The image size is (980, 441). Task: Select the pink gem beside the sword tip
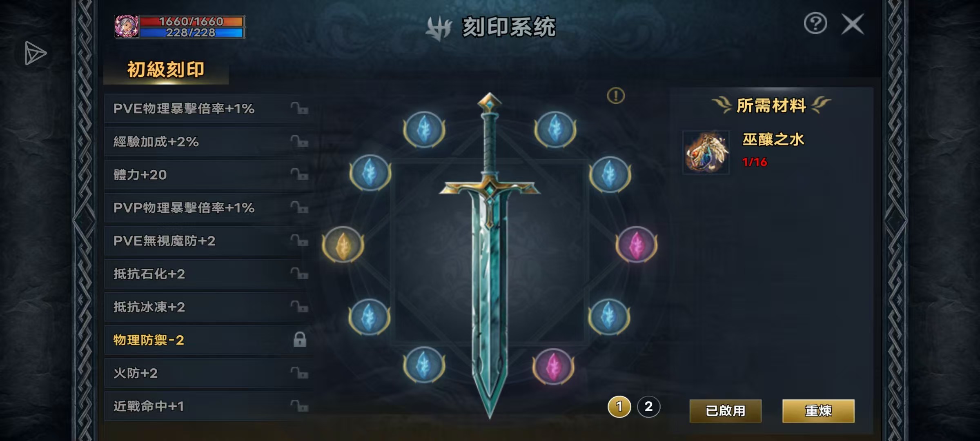pos(553,366)
